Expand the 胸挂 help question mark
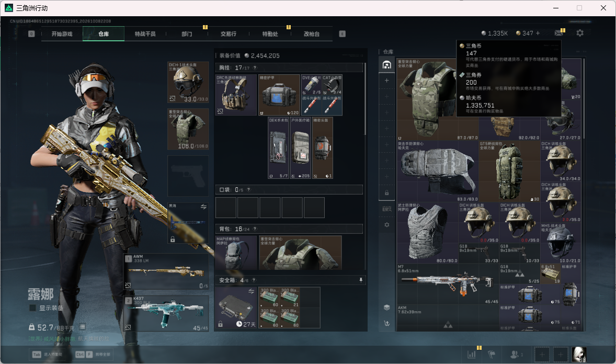The height and width of the screenshot is (364, 616). pos(255,67)
